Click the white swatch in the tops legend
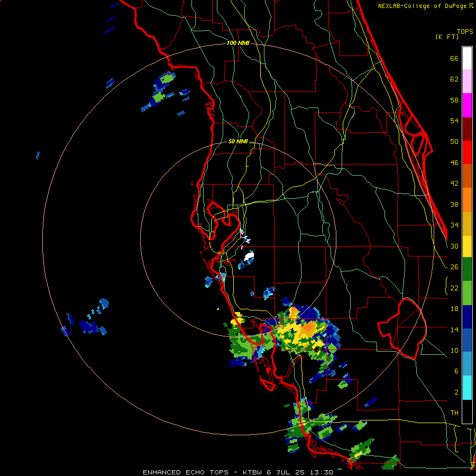Image resolution: width=476 pixels, height=476 pixels. tap(467, 58)
